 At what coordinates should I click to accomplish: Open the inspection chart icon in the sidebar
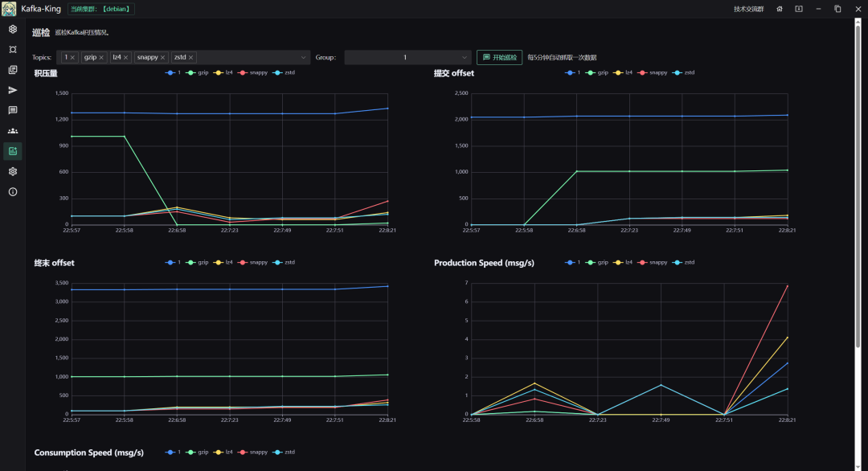click(x=12, y=150)
